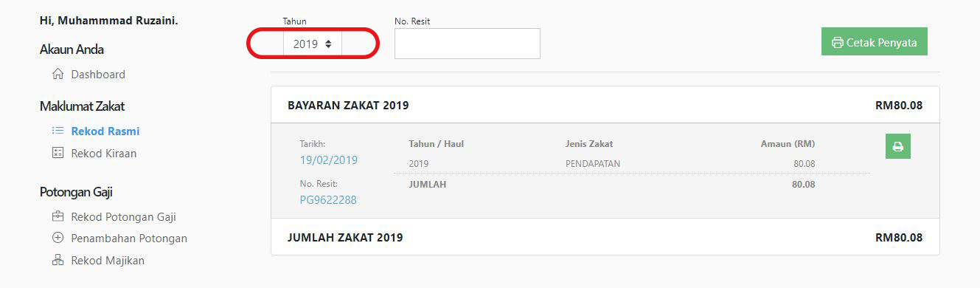Click the Rekod Potongan Gaji briefcase icon
The height and width of the screenshot is (288, 980).
pyautogui.click(x=58, y=216)
